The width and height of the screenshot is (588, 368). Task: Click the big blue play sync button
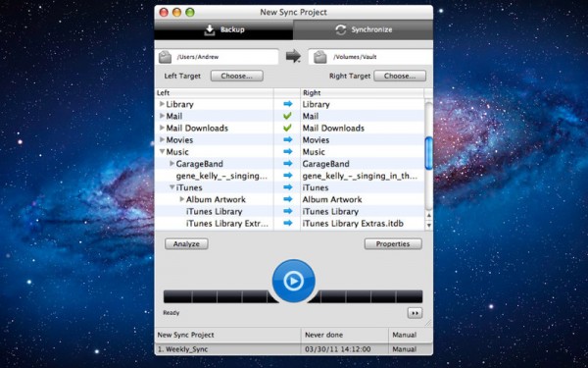point(293,281)
